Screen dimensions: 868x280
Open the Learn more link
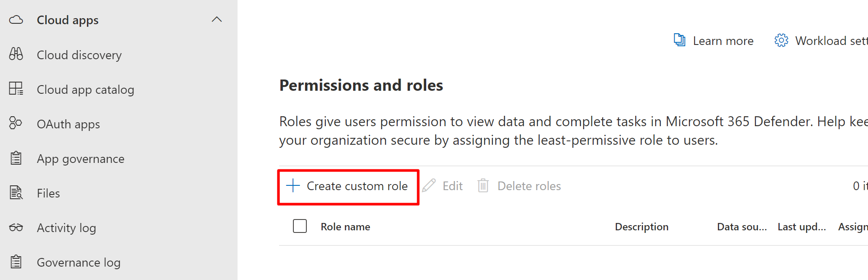click(723, 41)
